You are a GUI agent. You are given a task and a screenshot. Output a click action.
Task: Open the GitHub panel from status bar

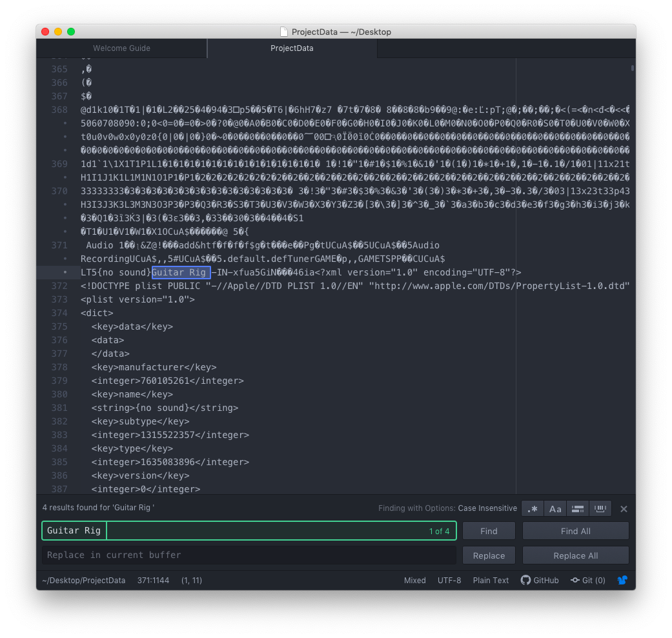[x=540, y=580]
